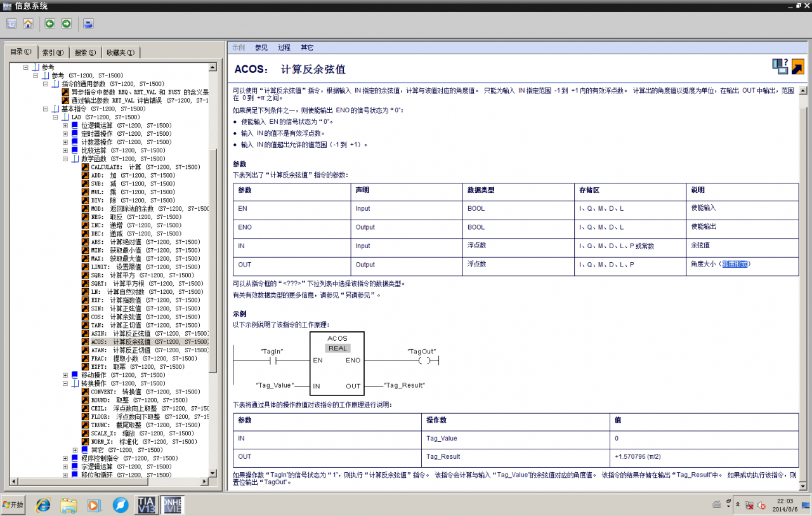Navigate forward with the green right arrow
Viewport: 812px width, 516px height.
click(x=67, y=23)
